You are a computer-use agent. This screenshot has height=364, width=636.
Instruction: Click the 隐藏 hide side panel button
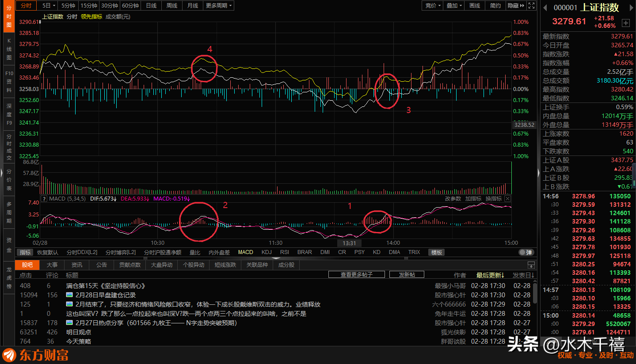[x=515, y=6]
